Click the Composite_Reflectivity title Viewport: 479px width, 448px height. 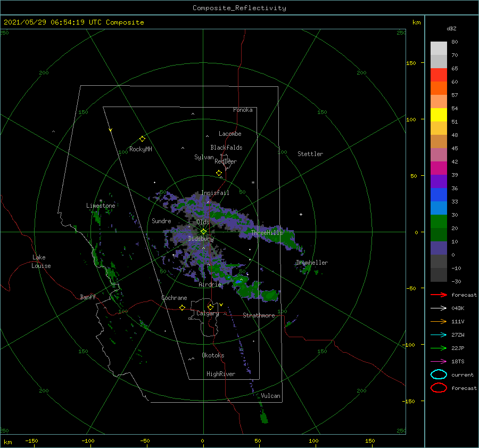[x=240, y=8]
